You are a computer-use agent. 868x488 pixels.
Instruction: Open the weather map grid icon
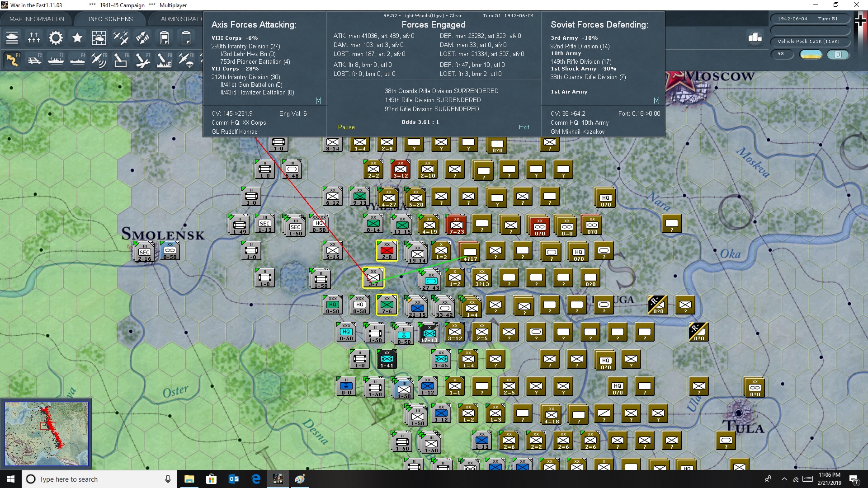coord(99,38)
